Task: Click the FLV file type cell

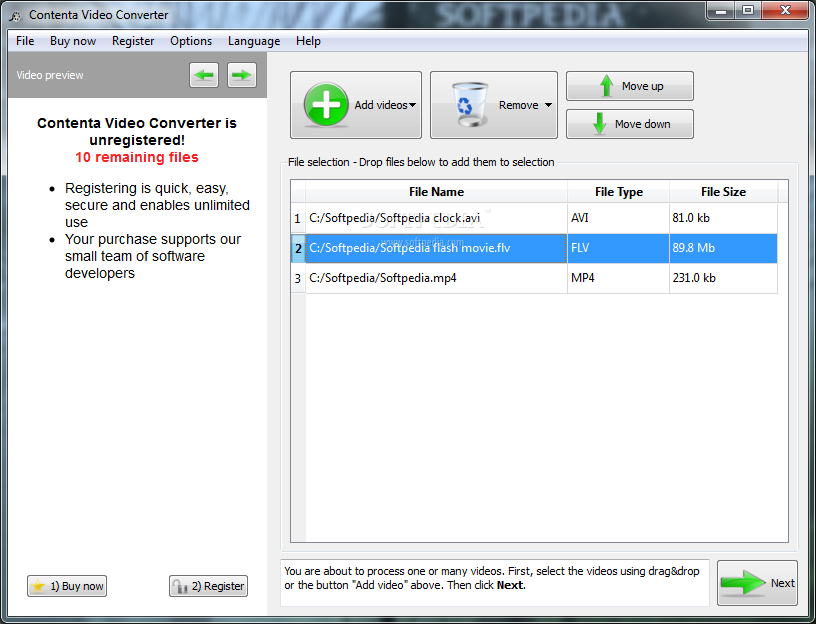Action: coord(618,248)
